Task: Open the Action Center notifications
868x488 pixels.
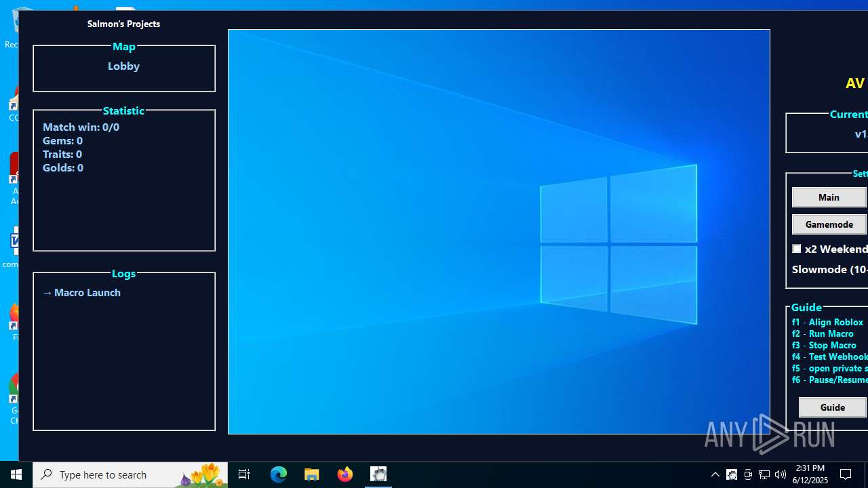Action: (x=846, y=474)
